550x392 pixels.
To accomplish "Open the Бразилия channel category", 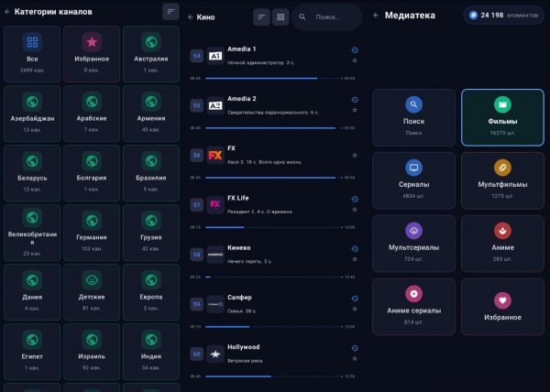I will tap(151, 173).
